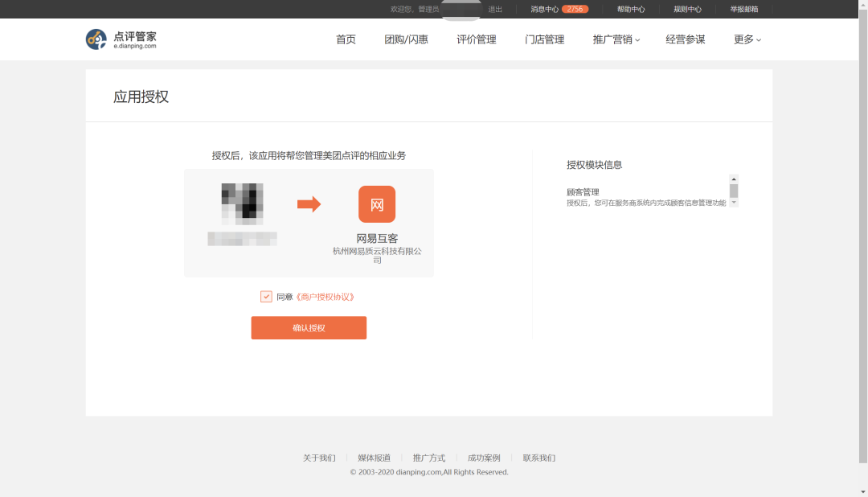Screen dimensions: 868x497
Task: Toggle the 同意 agreement checkbox
Action: tap(266, 297)
